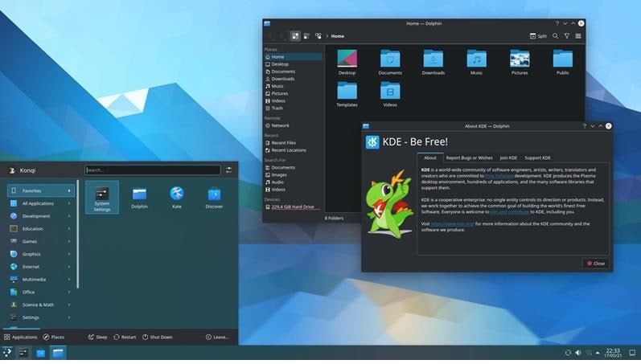
Task: Open the volume control in system tray
Action: (x=578, y=353)
